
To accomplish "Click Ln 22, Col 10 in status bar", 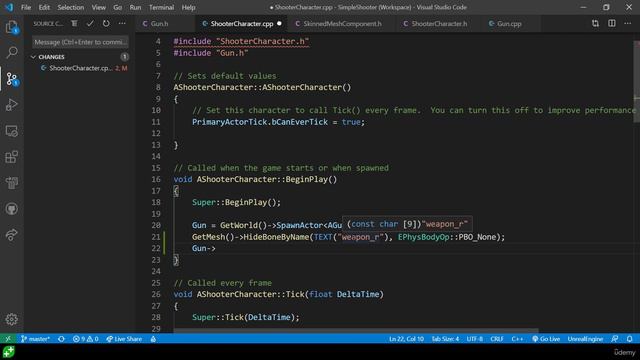I will [x=406, y=339].
